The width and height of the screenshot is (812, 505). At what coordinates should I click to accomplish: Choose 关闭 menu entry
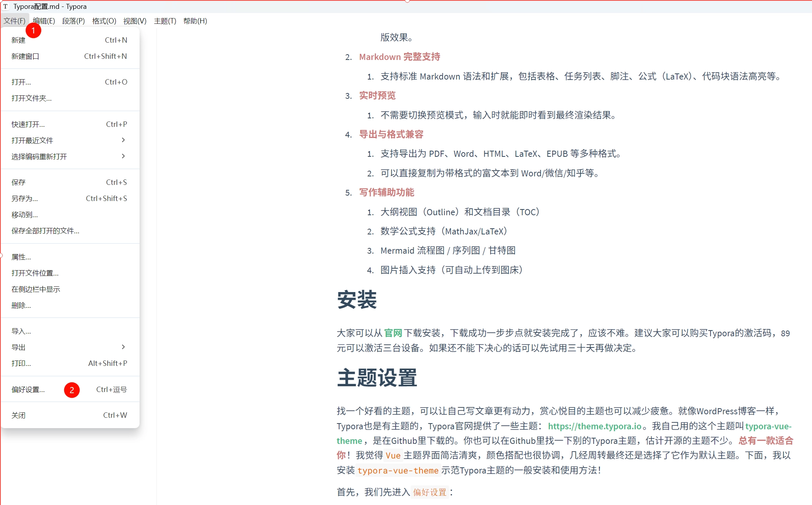tap(70, 415)
